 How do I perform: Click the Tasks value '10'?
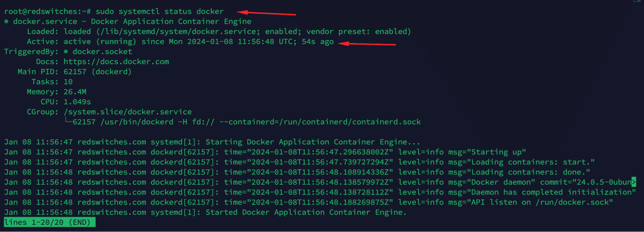pos(68,82)
